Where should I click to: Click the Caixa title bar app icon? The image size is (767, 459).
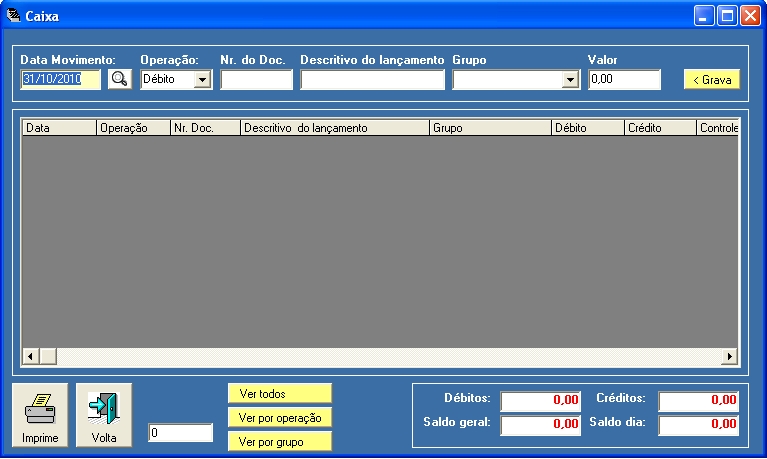(x=14, y=16)
